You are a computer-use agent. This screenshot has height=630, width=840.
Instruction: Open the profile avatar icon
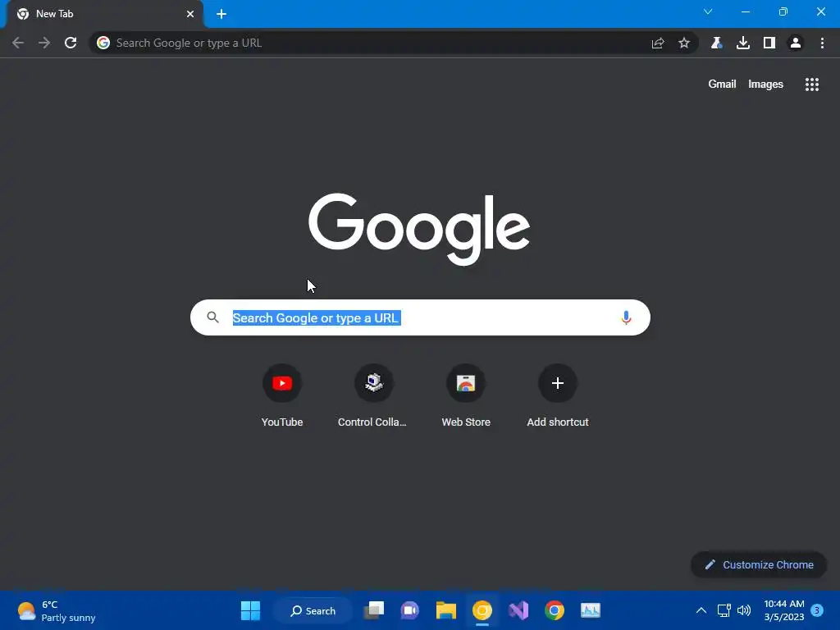click(x=796, y=43)
